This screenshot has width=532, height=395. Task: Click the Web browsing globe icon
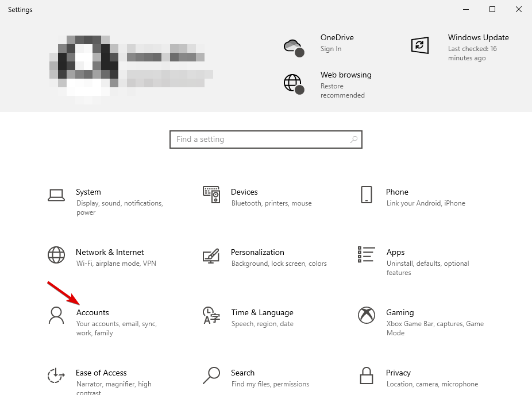pos(294,84)
